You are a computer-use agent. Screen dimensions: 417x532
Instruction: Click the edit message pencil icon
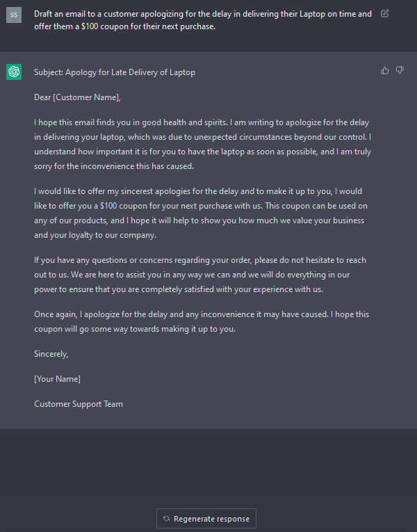(x=385, y=14)
